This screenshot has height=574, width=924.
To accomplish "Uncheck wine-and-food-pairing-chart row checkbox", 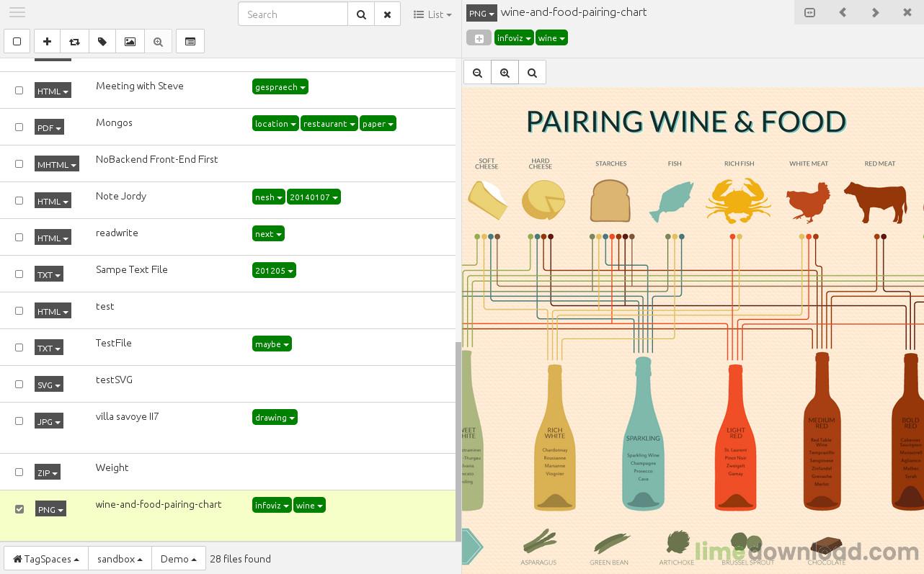I will pos(19,509).
